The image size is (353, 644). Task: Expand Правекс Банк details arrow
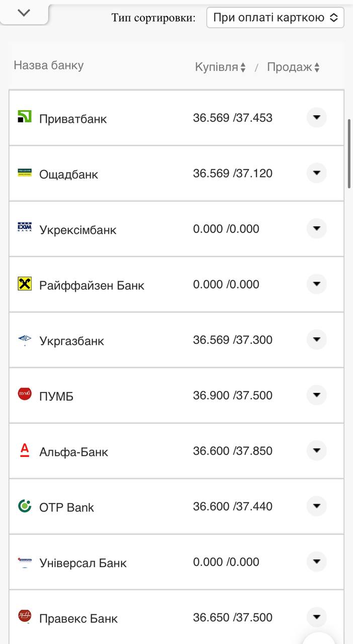click(316, 617)
